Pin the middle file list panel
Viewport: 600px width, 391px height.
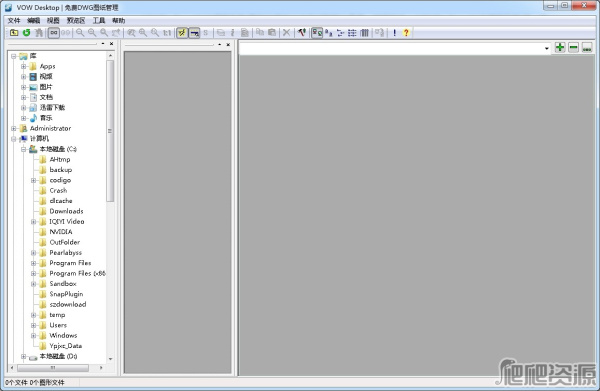tap(220, 45)
